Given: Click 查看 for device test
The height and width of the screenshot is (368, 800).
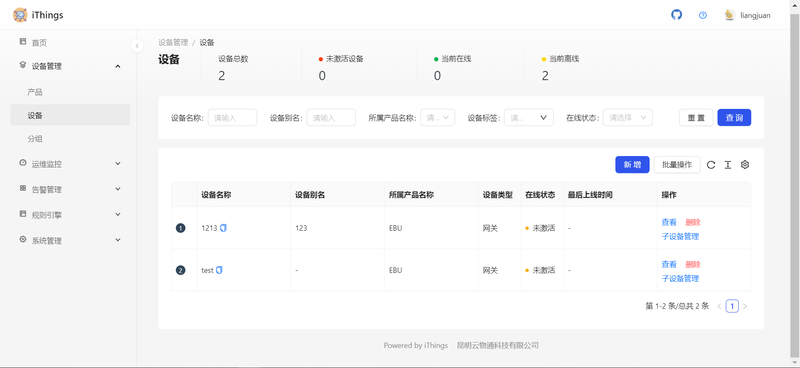Looking at the screenshot, I should point(669,264).
